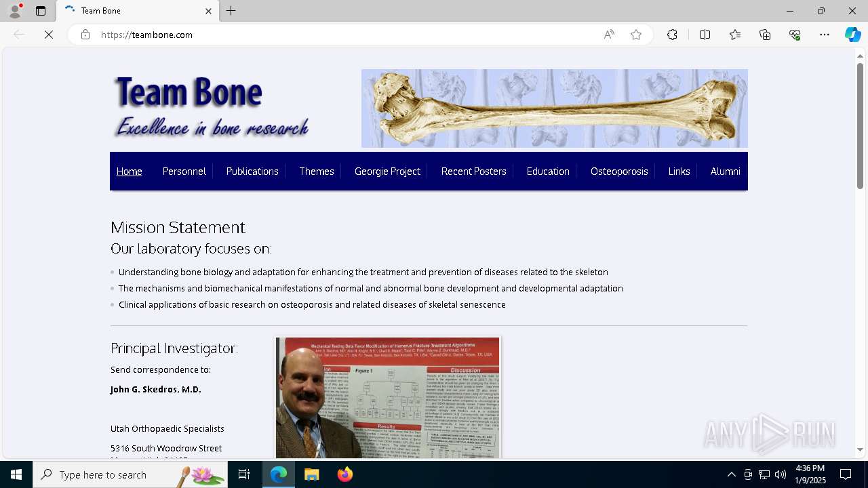Open the Edge profile icon
The width and height of the screenshot is (868, 488).
[x=15, y=11]
